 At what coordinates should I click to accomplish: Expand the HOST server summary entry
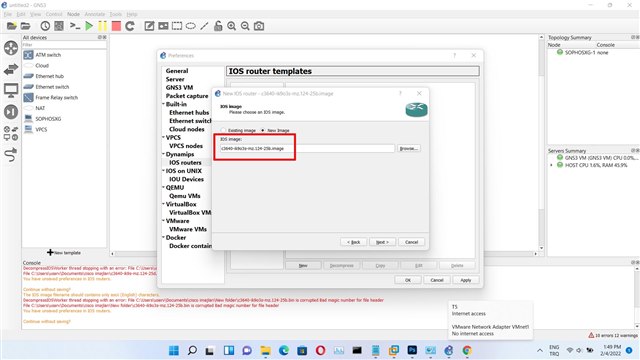pos(552,165)
